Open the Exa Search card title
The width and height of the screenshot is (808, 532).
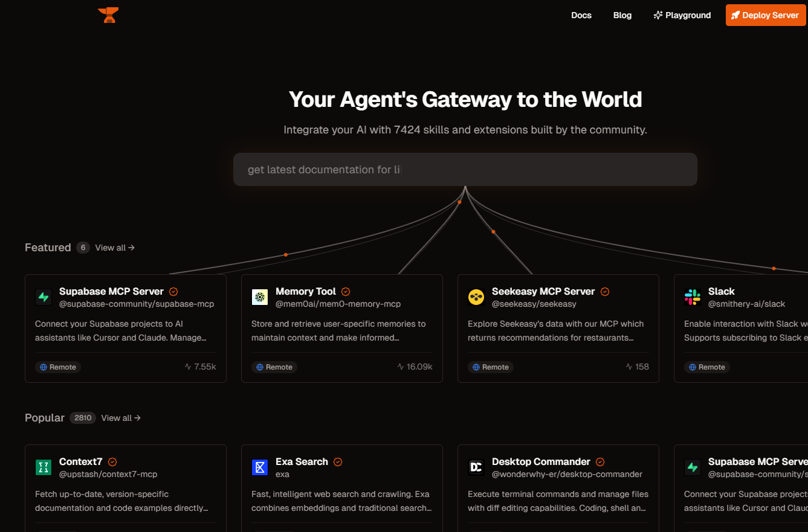pos(302,461)
